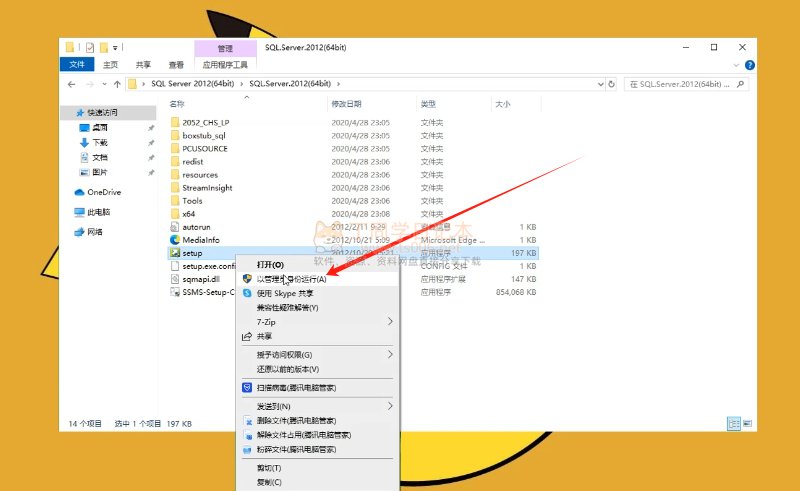Select the PCUSOURCE folder
This screenshot has height=491, width=800.
click(205, 149)
